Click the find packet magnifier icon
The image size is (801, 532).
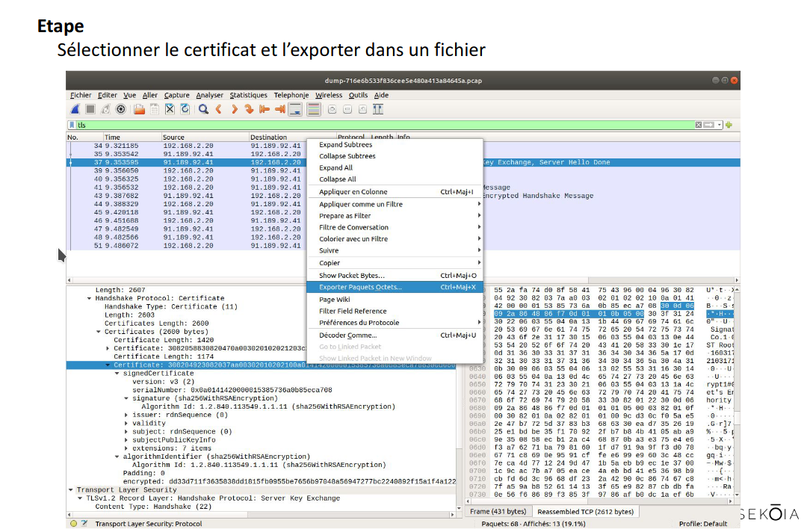[203, 110]
